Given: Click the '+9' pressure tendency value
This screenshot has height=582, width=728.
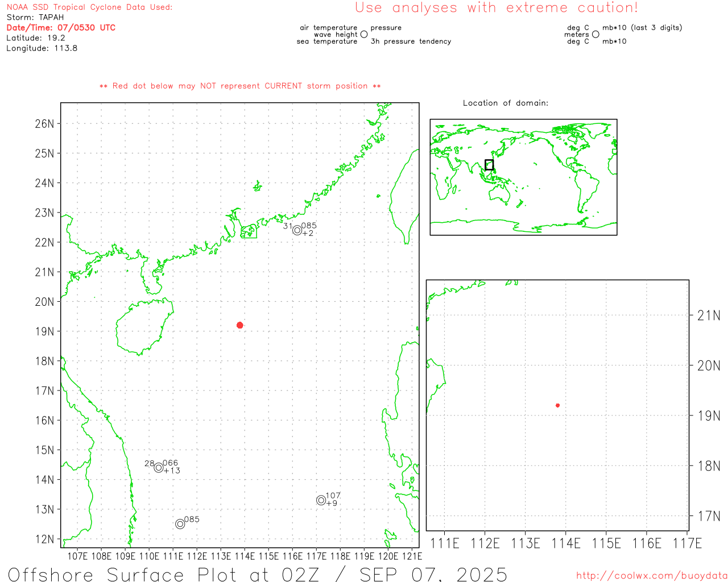Looking at the screenshot, I should coord(332,504).
